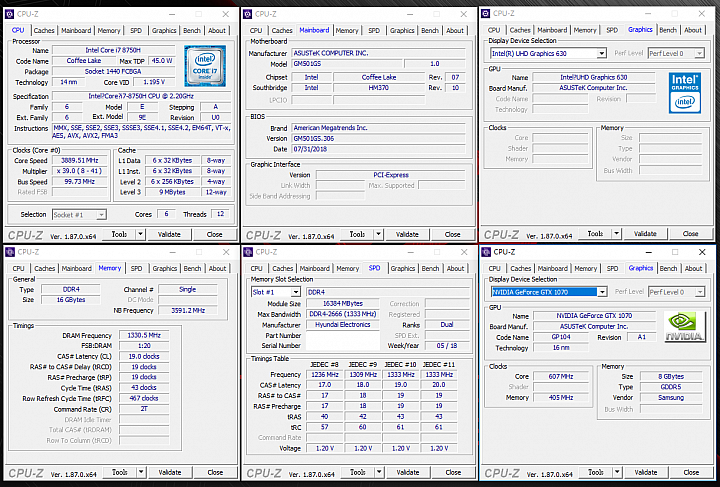Click the BIOS Date value 07/31/2018

click(x=378, y=149)
